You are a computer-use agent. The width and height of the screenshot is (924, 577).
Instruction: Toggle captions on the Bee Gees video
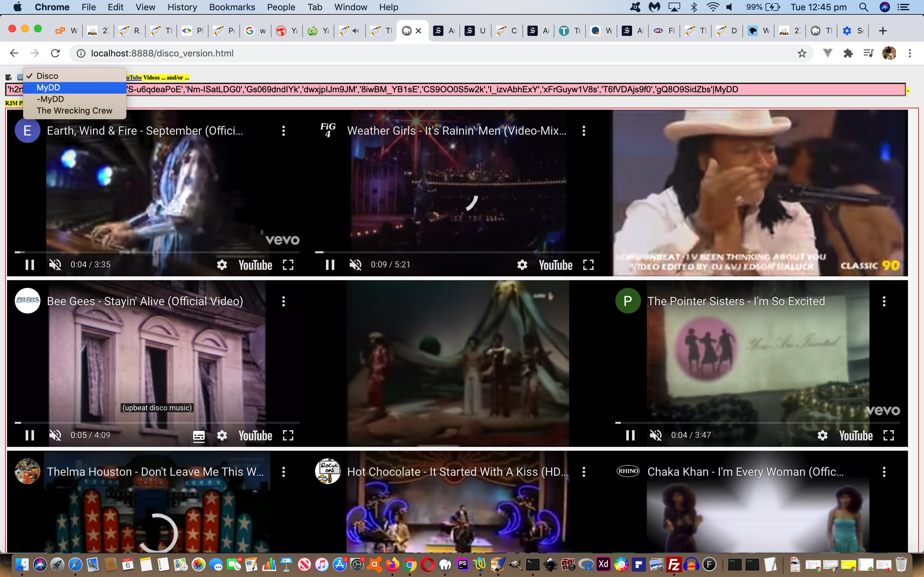[x=199, y=435]
